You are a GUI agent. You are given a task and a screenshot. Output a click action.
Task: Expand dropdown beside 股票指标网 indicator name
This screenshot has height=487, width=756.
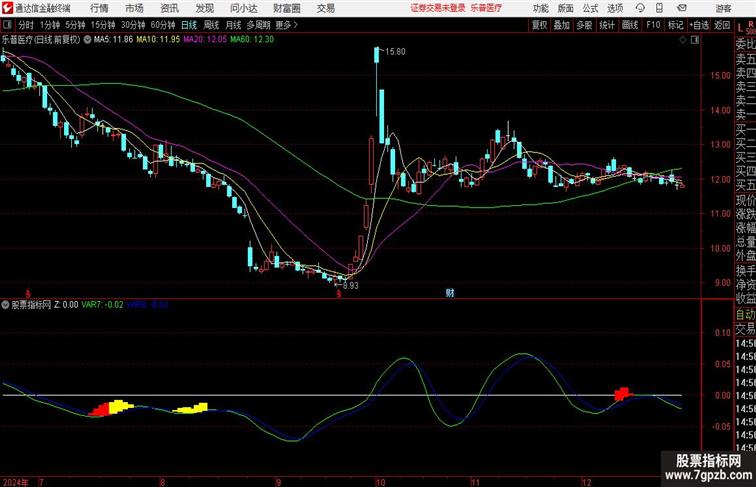(x=5, y=305)
